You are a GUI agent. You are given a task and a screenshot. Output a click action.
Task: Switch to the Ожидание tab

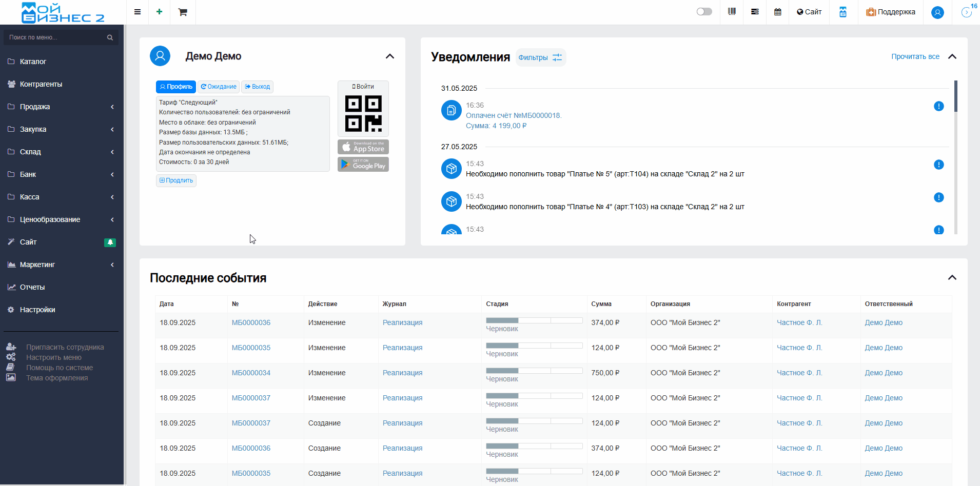tap(219, 87)
